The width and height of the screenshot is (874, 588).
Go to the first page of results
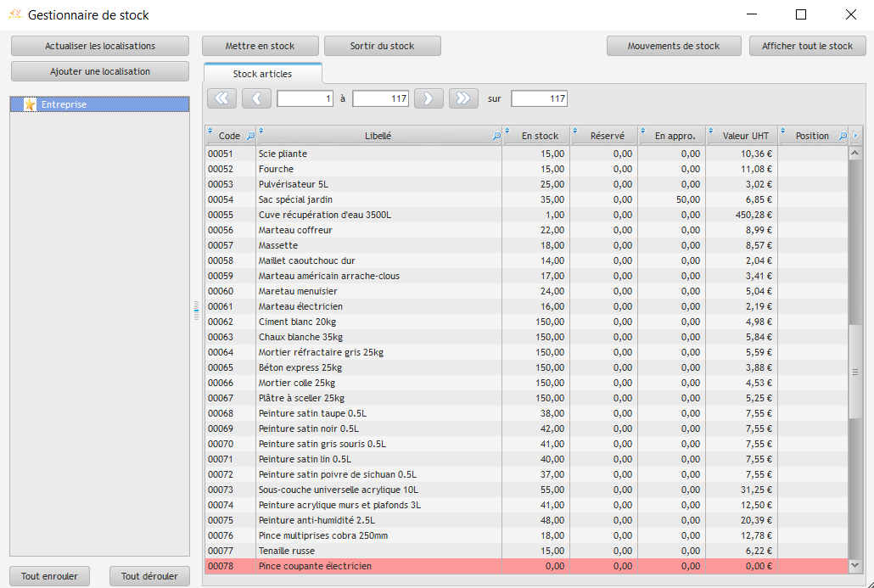(x=222, y=98)
